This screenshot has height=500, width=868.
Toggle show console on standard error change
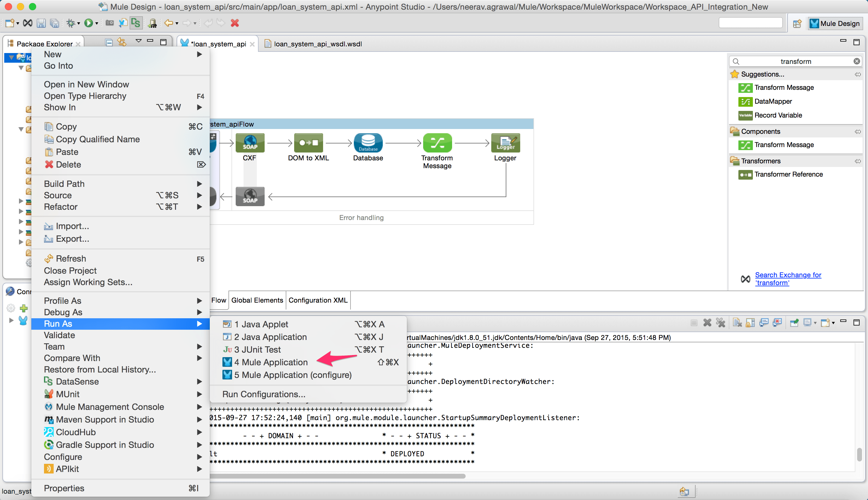pyautogui.click(x=777, y=322)
